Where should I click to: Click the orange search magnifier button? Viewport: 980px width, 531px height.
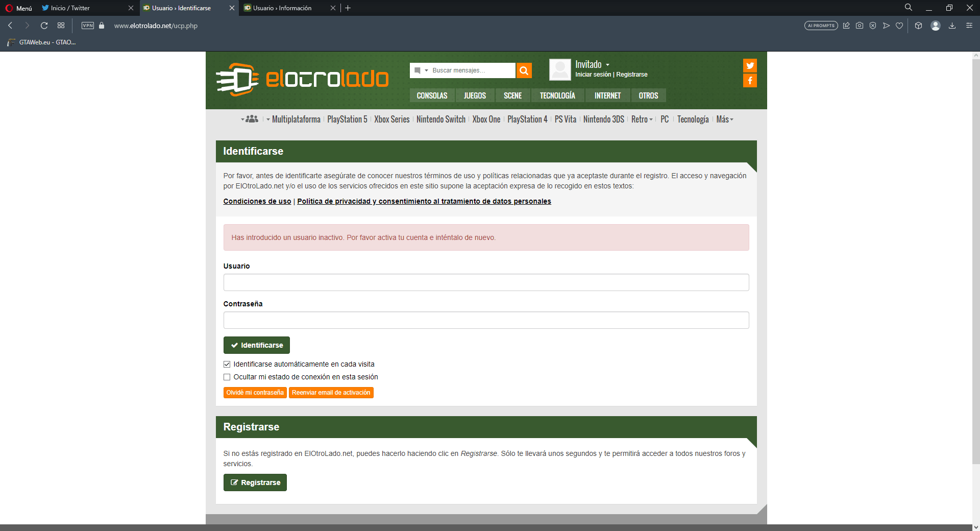(x=524, y=70)
